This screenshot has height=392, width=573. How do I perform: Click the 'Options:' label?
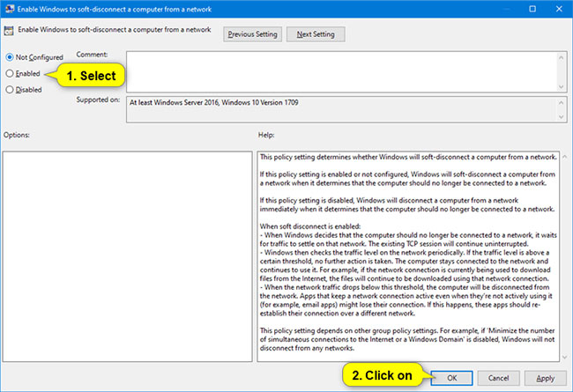(x=17, y=135)
